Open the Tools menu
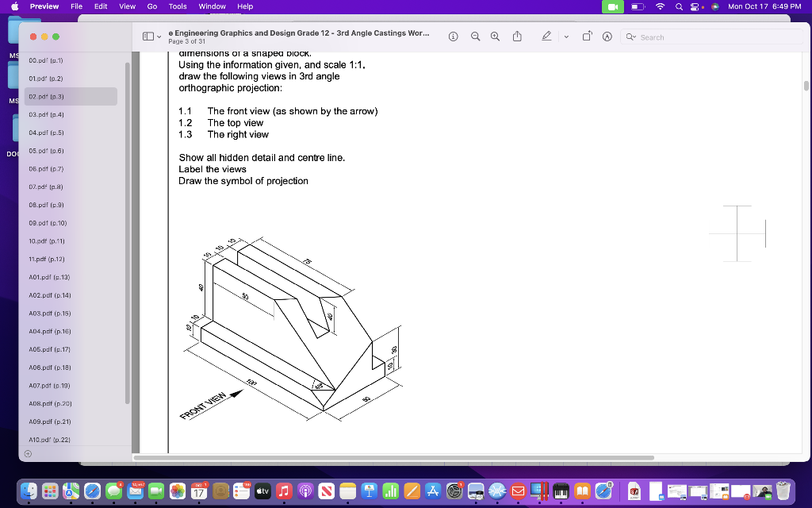Screen dimensions: 812x508 pos(177,6)
